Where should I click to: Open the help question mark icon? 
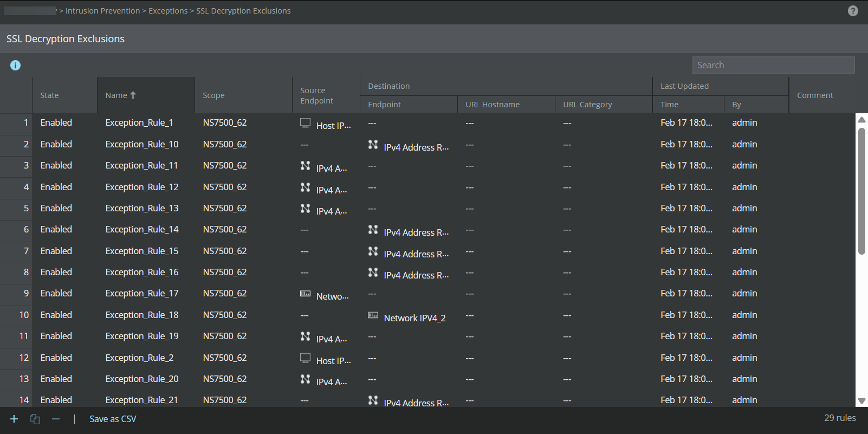(853, 11)
